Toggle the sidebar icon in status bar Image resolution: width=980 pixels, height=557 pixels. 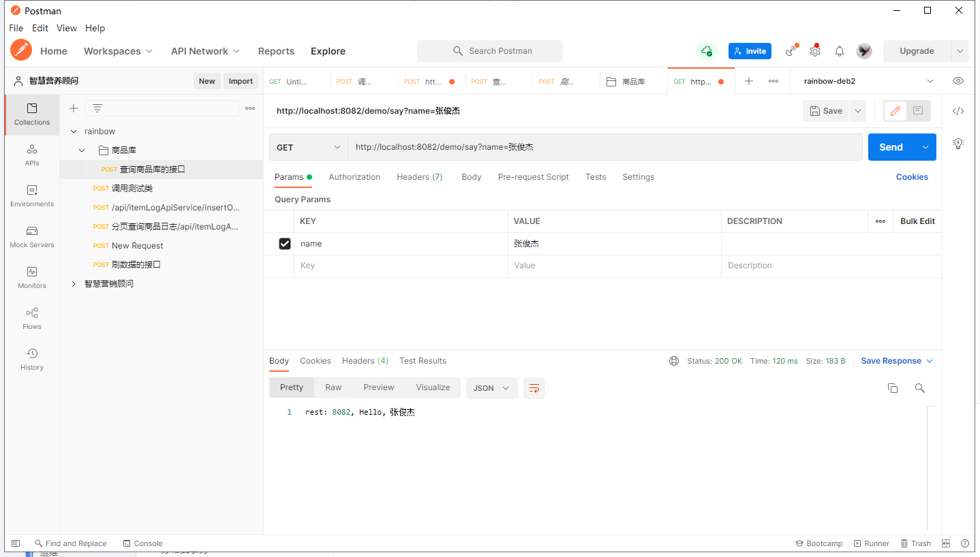(x=16, y=543)
